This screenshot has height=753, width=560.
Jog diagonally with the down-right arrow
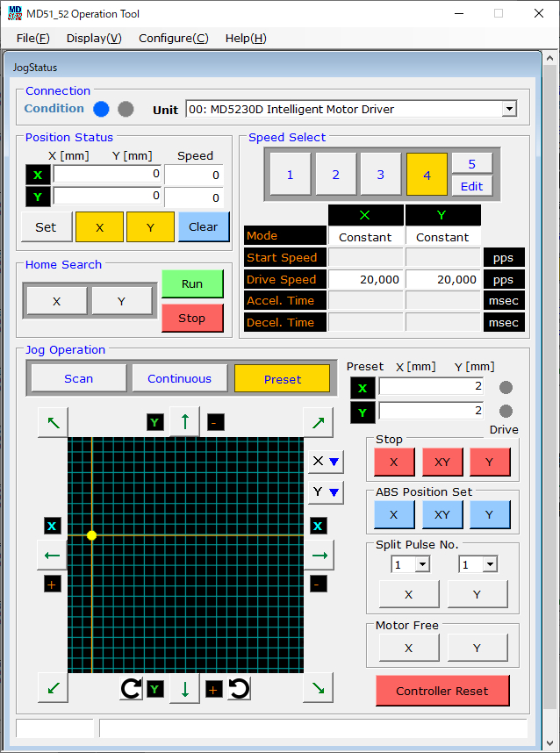[x=318, y=687]
